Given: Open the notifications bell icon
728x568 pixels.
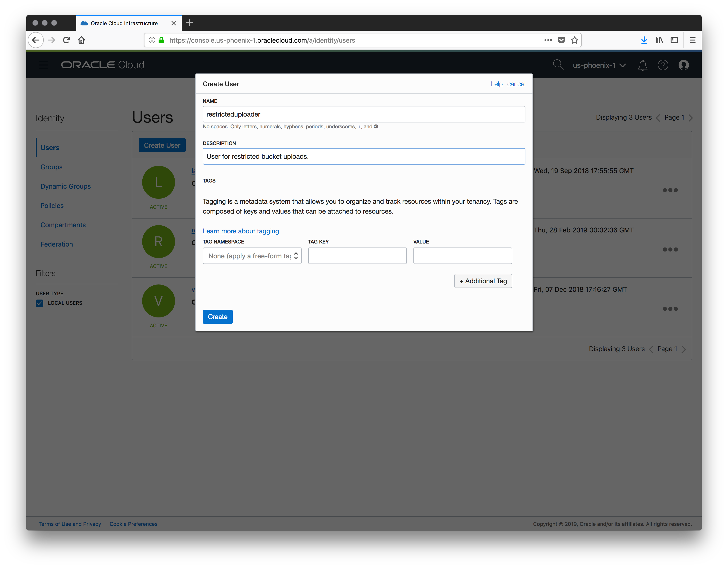Looking at the screenshot, I should click(642, 65).
